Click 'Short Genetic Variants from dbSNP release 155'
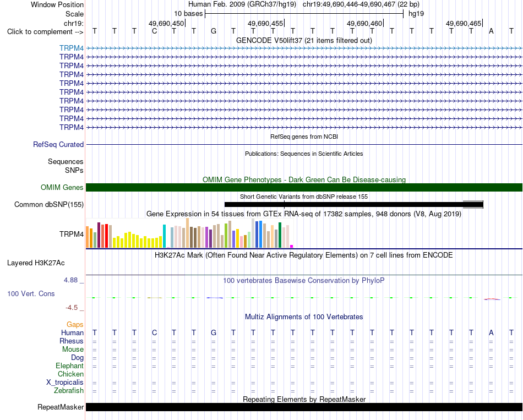Image resolution: width=523 pixels, height=420 pixels. pos(304,197)
